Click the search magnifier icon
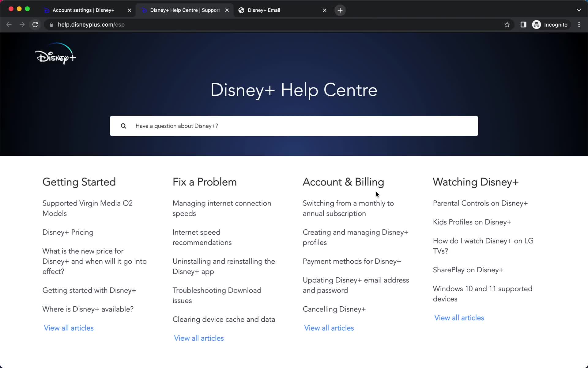The height and width of the screenshot is (368, 588). [123, 126]
